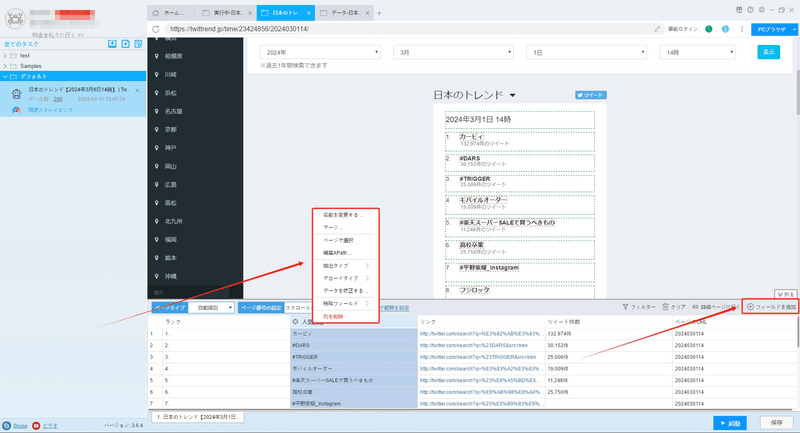Choose 名前を変更する from context menu
The image size is (800, 433).
(343, 215)
